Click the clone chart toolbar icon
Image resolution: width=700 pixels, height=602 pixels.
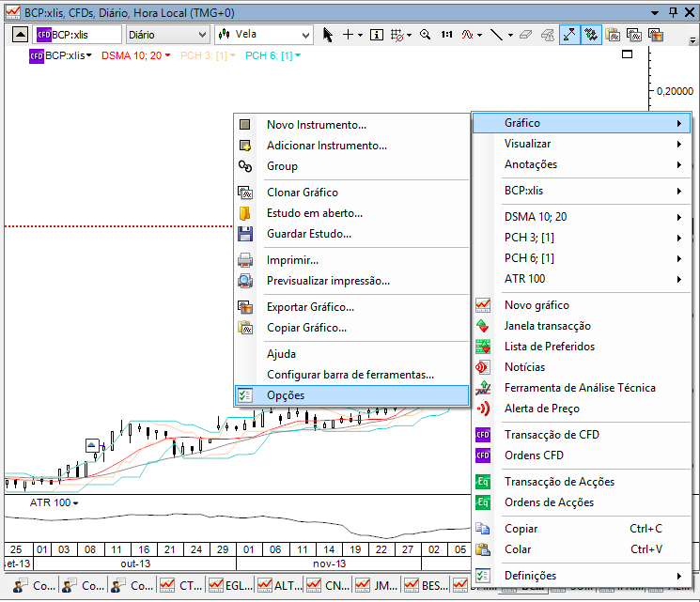[x=634, y=35]
